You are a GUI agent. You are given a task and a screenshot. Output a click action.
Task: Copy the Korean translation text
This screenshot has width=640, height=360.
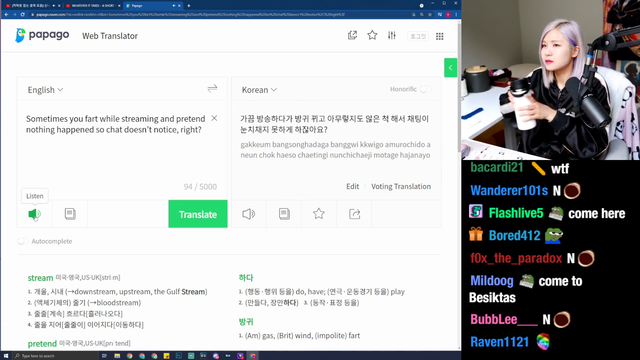(x=284, y=214)
